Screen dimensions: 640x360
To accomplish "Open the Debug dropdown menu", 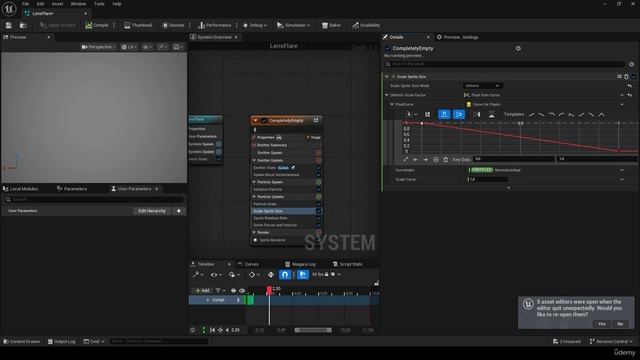I will [x=255, y=25].
